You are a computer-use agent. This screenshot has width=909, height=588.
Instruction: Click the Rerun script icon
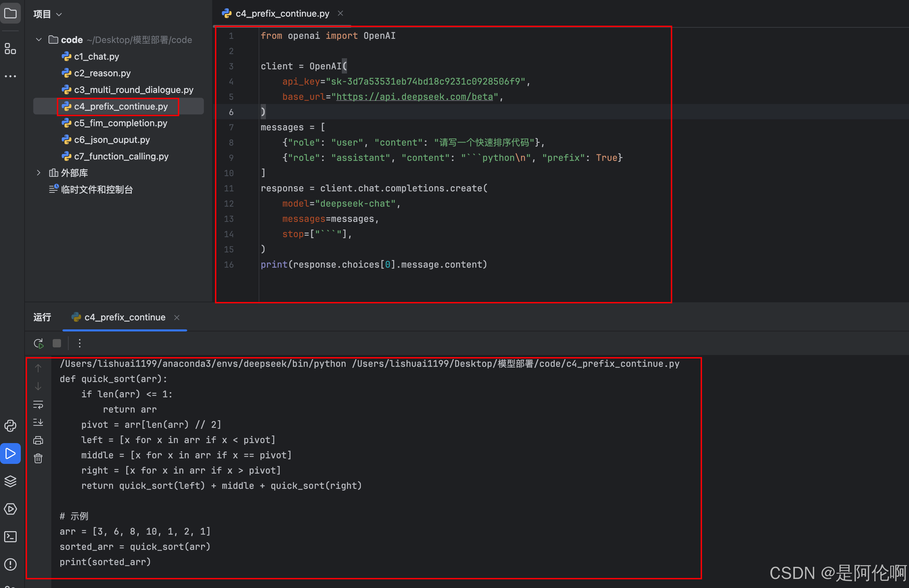coord(38,343)
